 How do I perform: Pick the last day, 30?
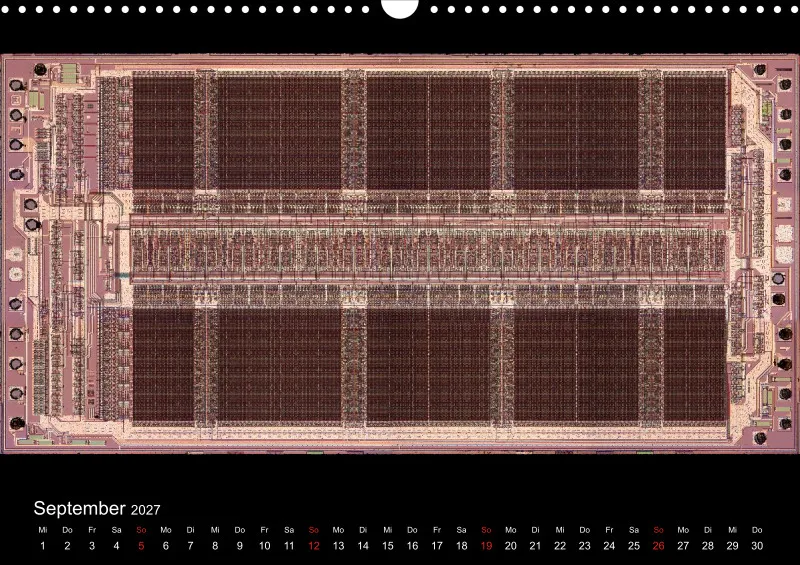(x=757, y=546)
